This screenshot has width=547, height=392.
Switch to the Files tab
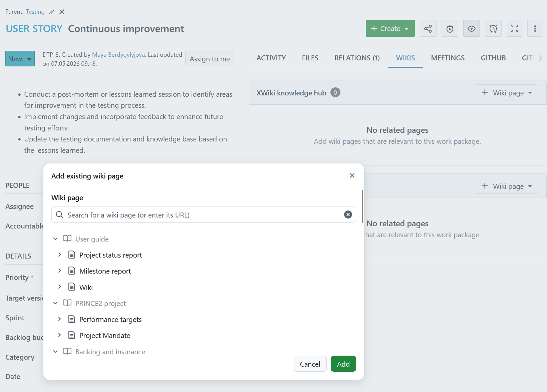click(x=310, y=58)
